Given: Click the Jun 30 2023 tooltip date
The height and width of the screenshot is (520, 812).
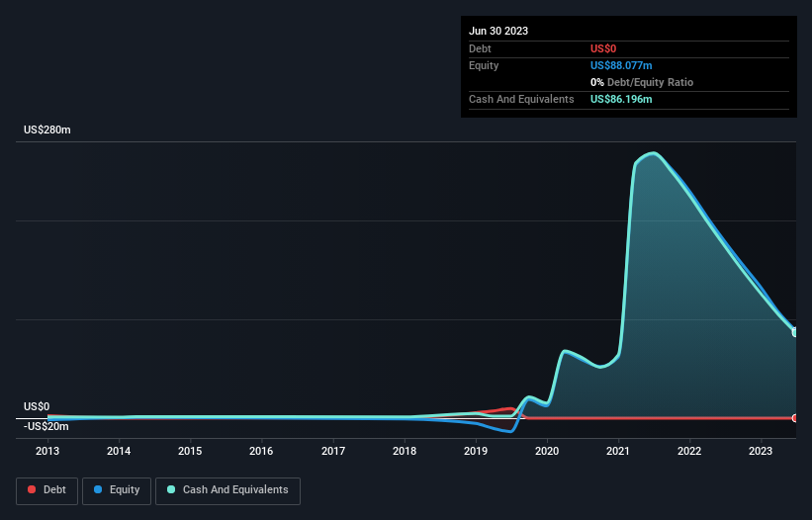Looking at the screenshot, I should 498,31.
